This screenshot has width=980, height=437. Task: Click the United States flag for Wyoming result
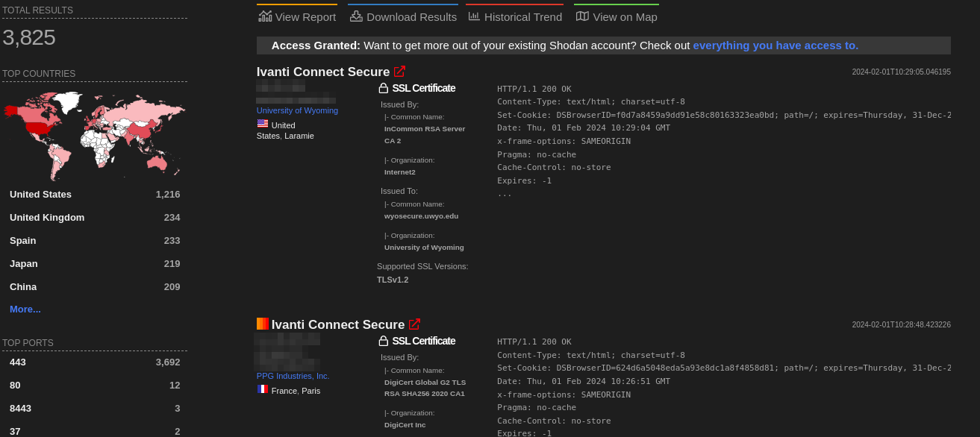click(x=261, y=123)
